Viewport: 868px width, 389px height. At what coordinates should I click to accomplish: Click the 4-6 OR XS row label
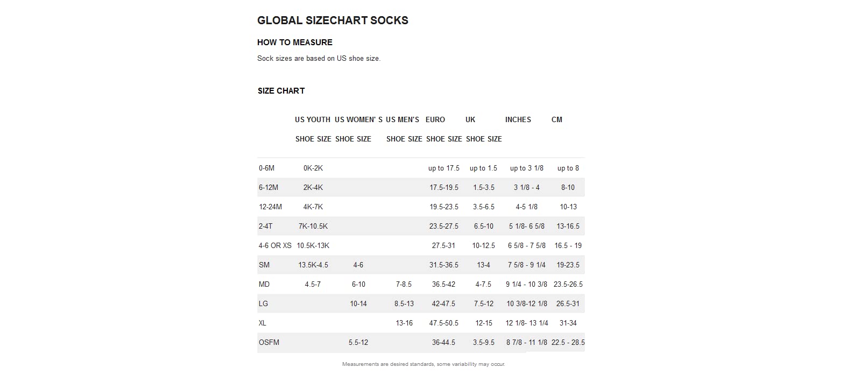coord(275,246)
